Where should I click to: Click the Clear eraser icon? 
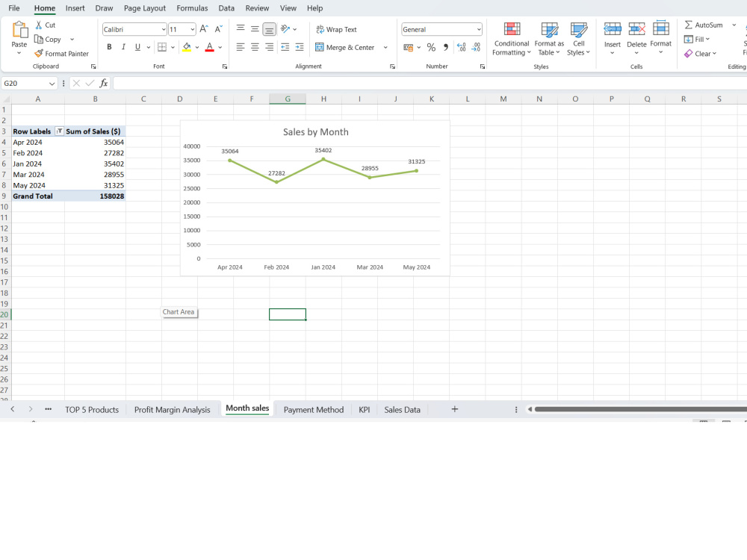[x=689, y=53]
